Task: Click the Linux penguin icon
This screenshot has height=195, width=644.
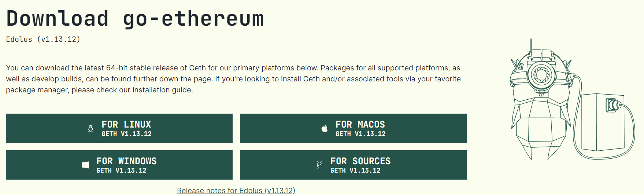Action: [x=90, y=128]
